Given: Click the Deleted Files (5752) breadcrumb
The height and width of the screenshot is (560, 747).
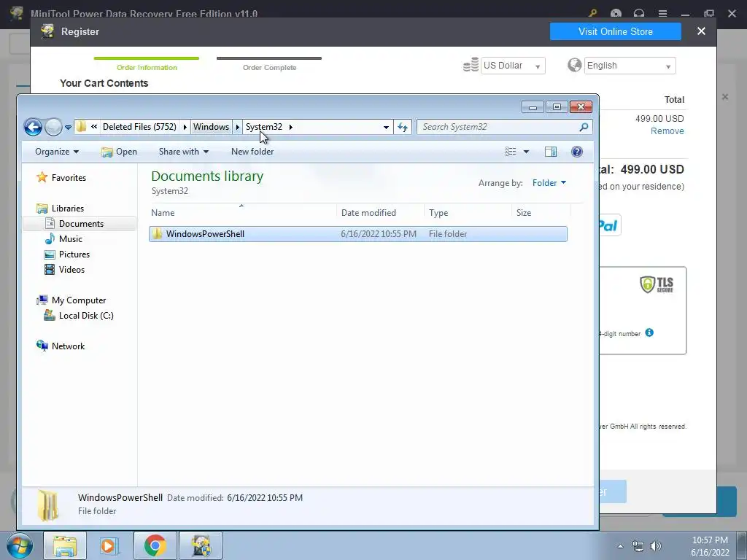Looking at the screenshot, I should click(139, 127).
